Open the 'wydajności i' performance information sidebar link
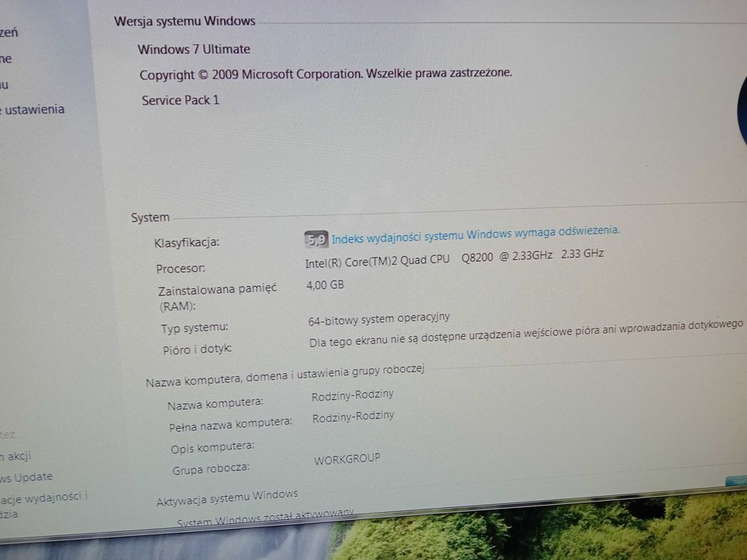 tap(44, 498)
